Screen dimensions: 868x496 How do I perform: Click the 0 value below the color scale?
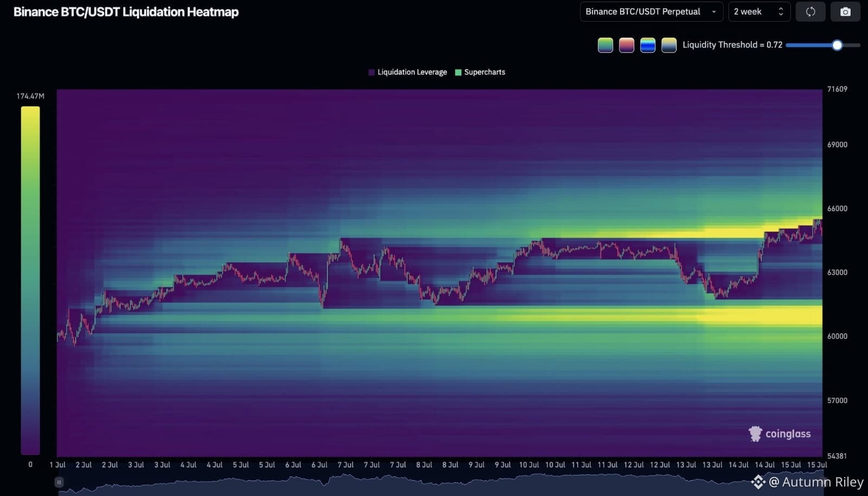(x=30, y=465)
